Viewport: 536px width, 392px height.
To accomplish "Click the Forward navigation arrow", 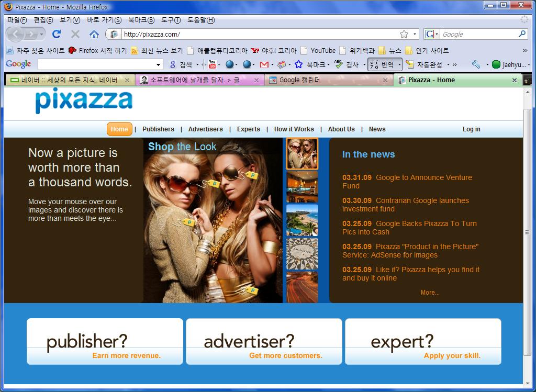I will [x=31, y=34].
